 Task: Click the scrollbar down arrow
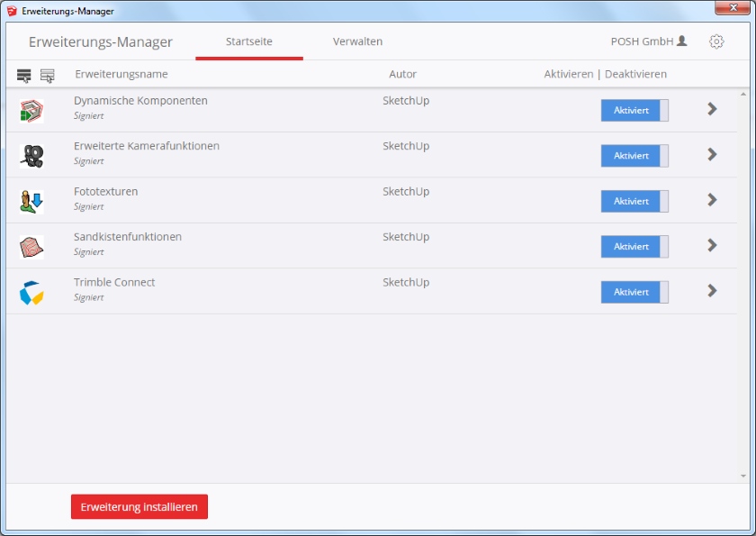[743, 476]
